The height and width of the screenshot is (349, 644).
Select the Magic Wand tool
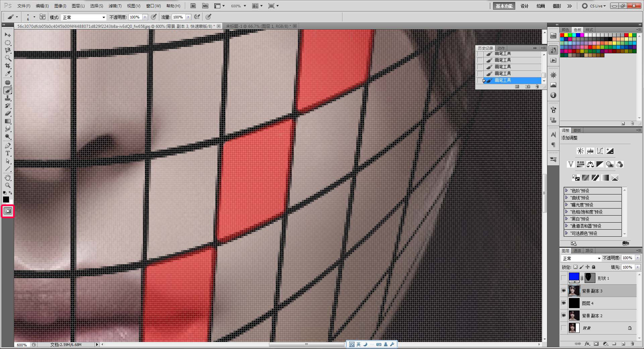coord(7,58)
